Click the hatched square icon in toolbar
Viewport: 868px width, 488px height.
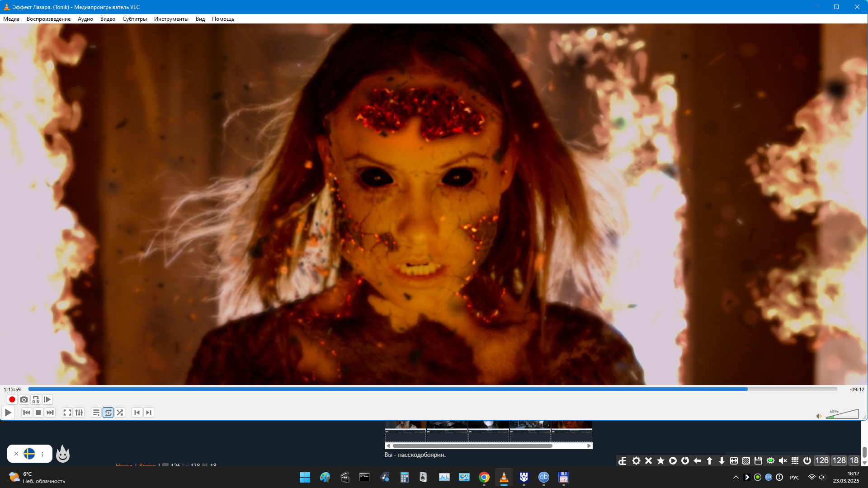tap(746, 460)
